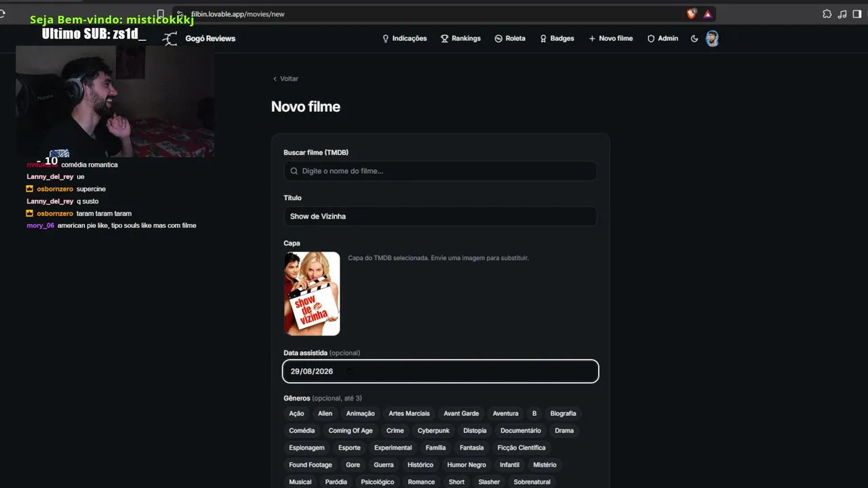868x488 pixels.
Task: Open the media control music note icon
Action: [842, 14]
